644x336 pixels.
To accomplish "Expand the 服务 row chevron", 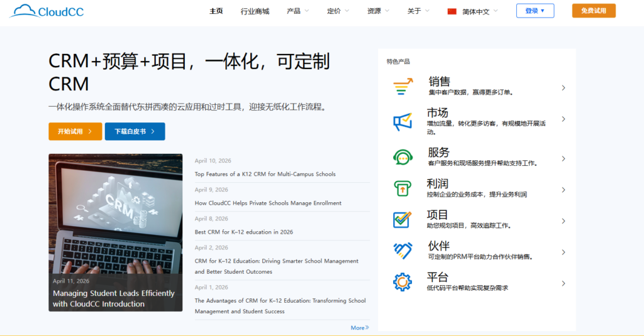I will coord(563,159).
